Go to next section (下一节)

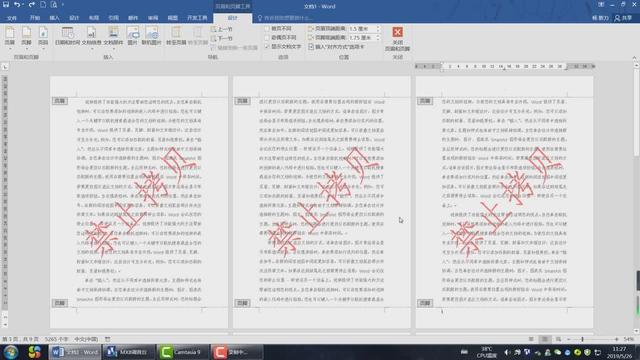point(222,38)
